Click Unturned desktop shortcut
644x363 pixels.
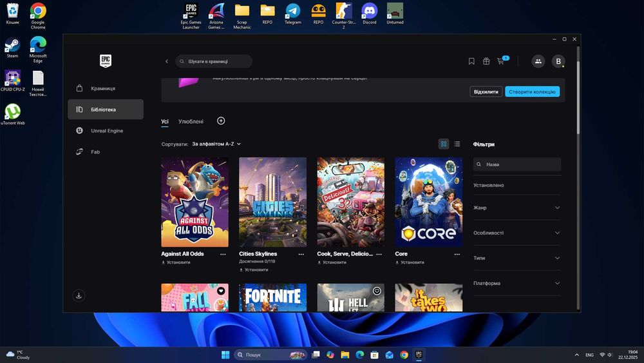395,14
